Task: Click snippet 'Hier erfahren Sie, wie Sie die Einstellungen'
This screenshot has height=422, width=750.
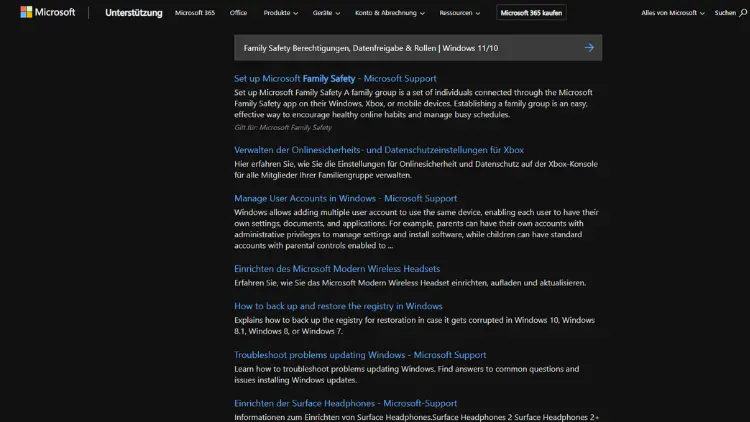Action: coord(416,169)
